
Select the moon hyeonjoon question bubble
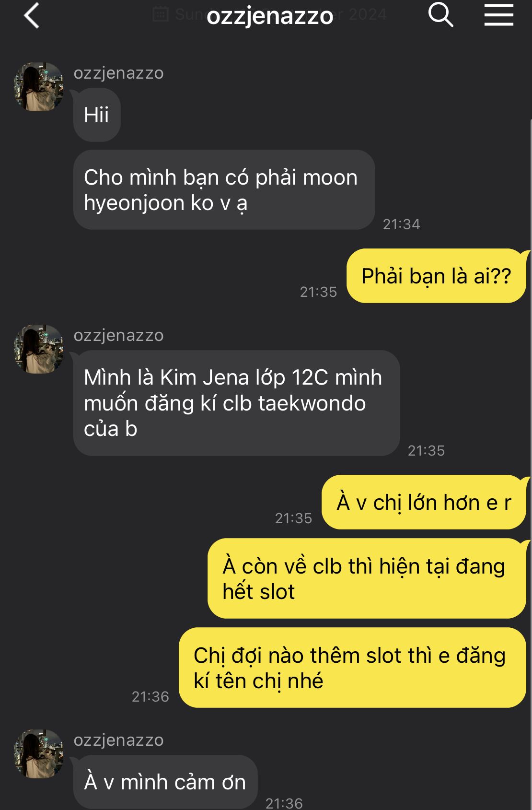[x=224, y=190]
